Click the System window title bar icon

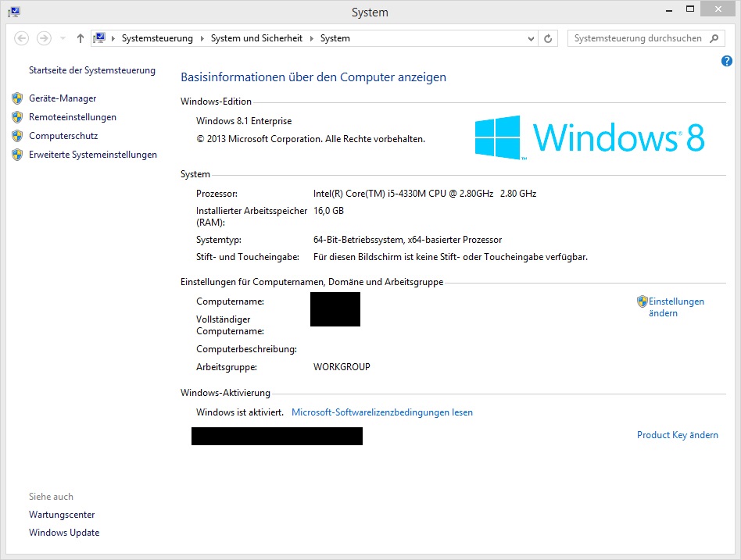14,12
